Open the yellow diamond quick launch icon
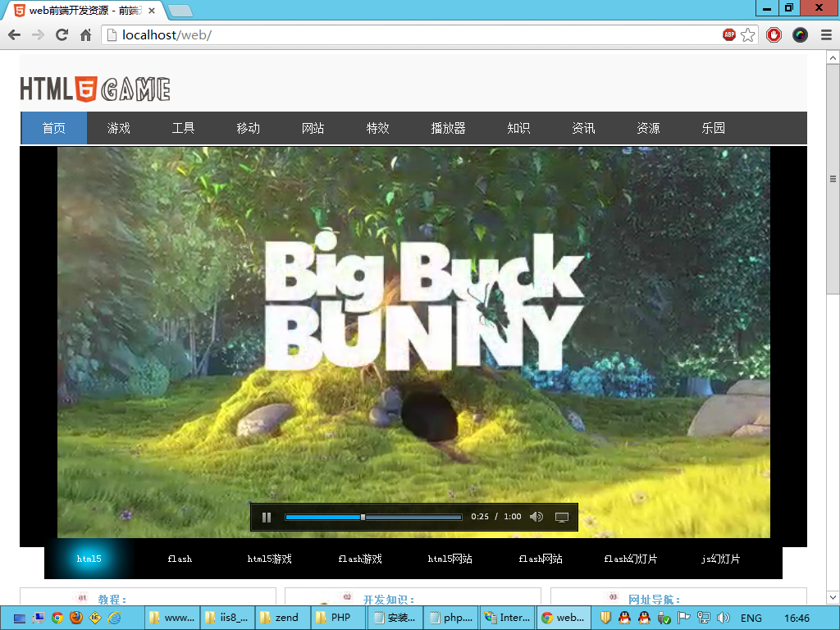This screenshot has height=630, width=840. pos(95,619)
